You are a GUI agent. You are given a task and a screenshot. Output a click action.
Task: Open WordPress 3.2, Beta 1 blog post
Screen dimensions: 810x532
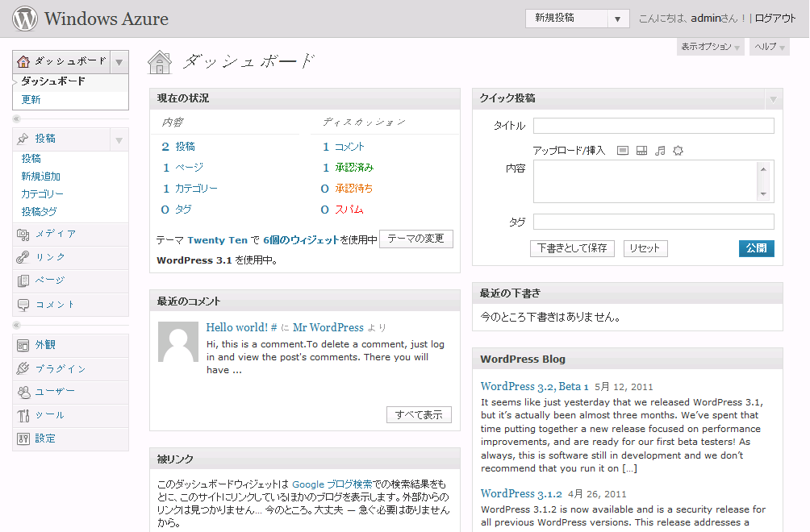tap(535, 386)
